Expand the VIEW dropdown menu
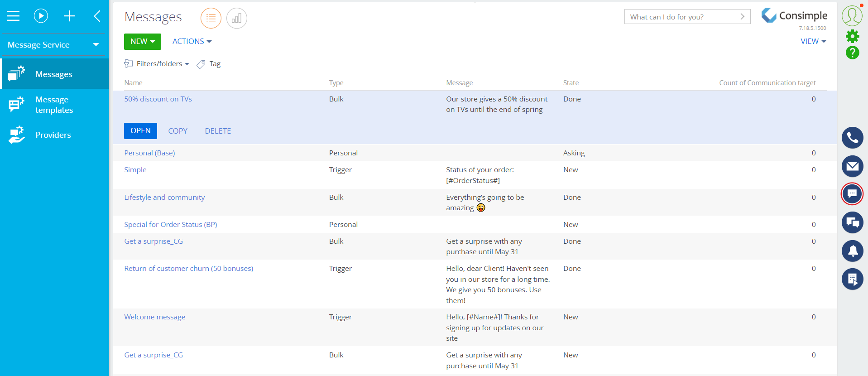 point(813,42)
